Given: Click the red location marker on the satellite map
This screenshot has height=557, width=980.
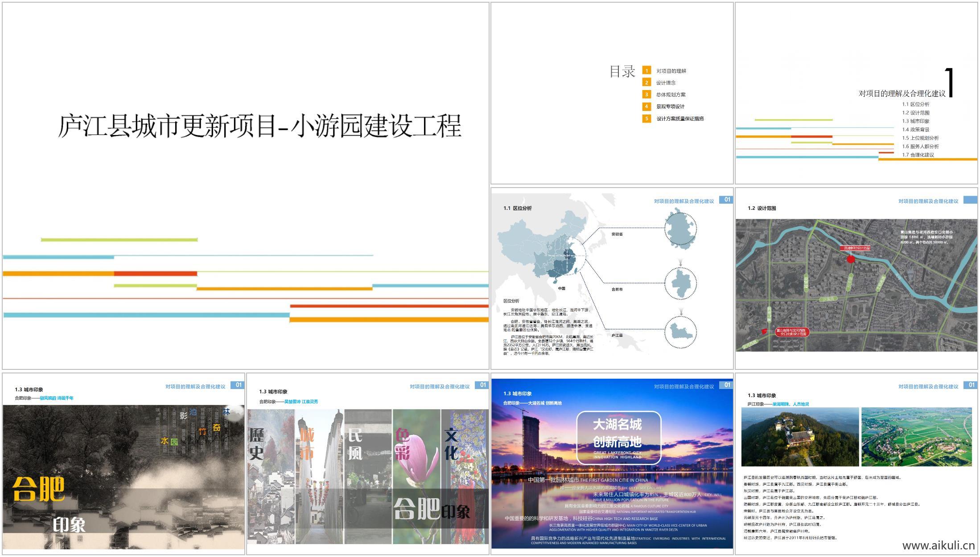Looking at the screenshot, I should point(851,259).
